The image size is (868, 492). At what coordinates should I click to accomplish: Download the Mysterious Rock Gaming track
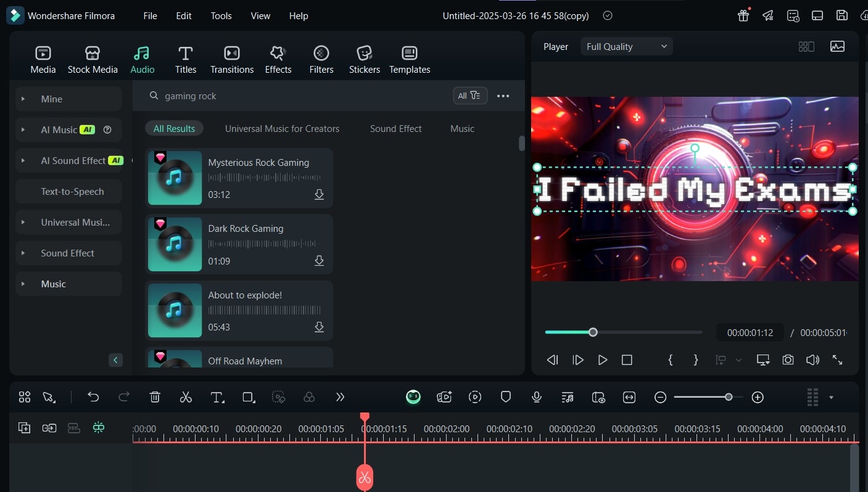[x=319, y=195]
